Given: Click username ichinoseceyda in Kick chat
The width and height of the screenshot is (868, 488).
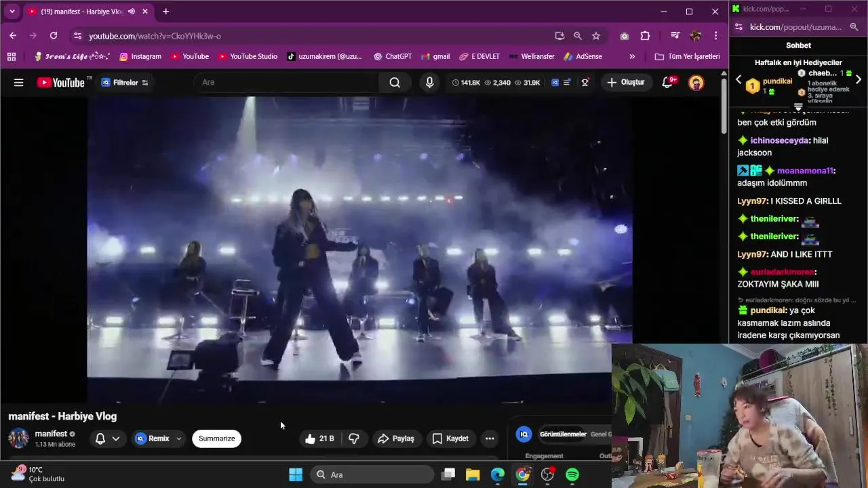Looking at the screenshot, I should point(780,140).
